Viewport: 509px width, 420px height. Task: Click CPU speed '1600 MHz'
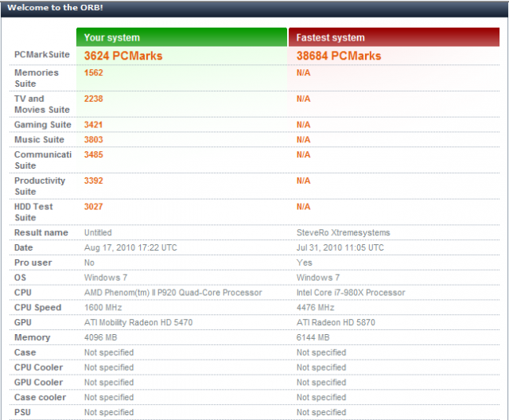(x=103, y=307)
